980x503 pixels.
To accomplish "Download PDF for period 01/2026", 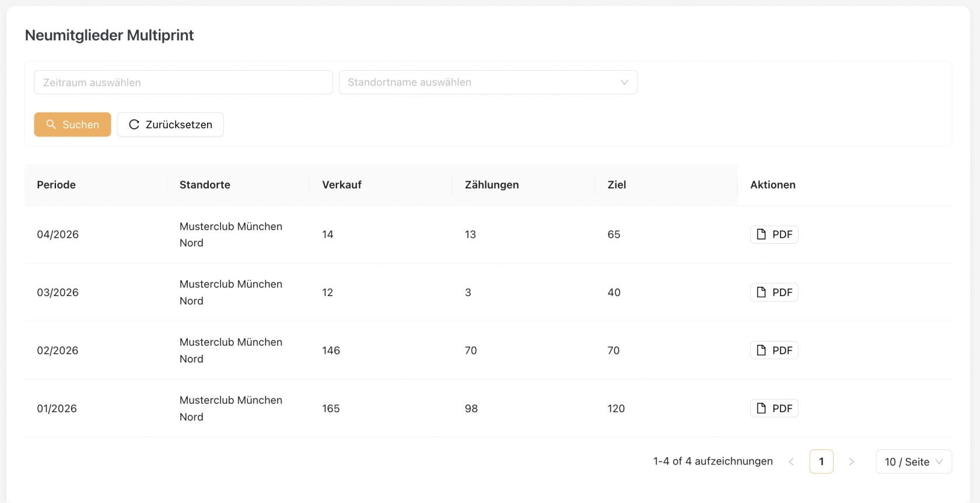I will click(774, 409).
